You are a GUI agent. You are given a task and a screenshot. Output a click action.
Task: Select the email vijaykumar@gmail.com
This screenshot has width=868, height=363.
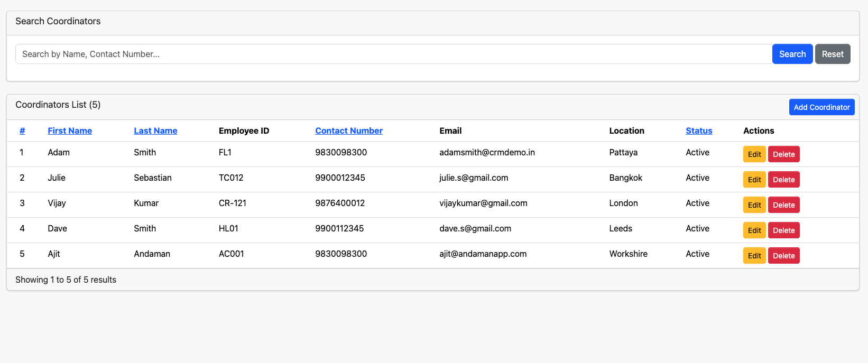(x=483, y=203)
